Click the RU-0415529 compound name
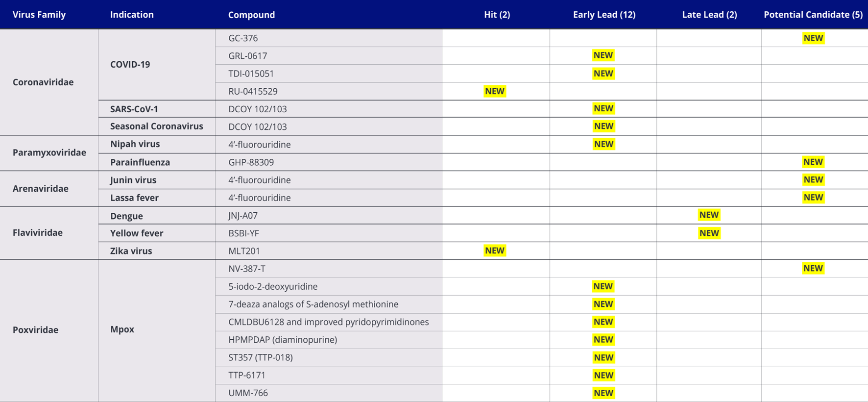This screenshot has height=402, width=868. point(253,91)
